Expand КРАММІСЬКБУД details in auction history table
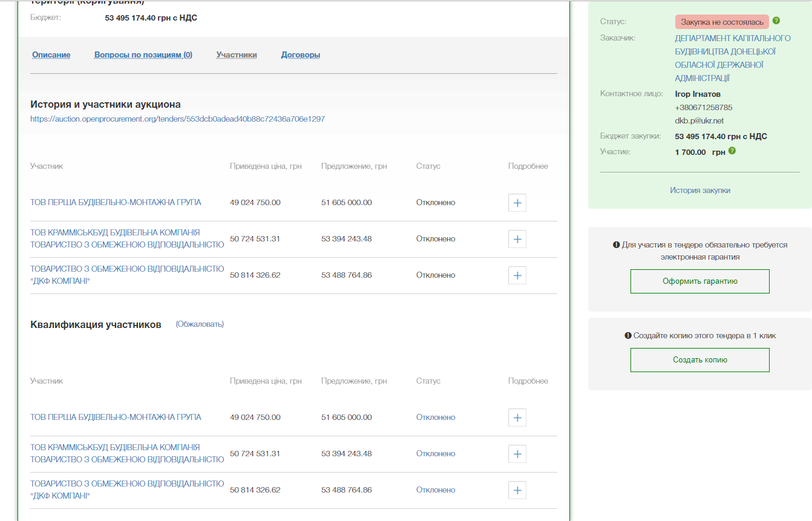 pyautogui.click(x=517, y=239)
